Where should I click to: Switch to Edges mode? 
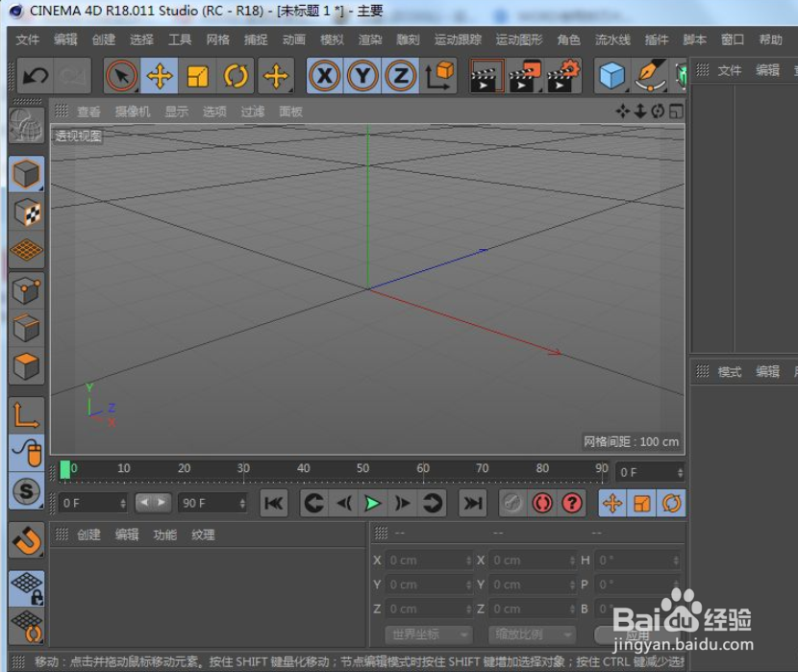click(x=27, y=329)
